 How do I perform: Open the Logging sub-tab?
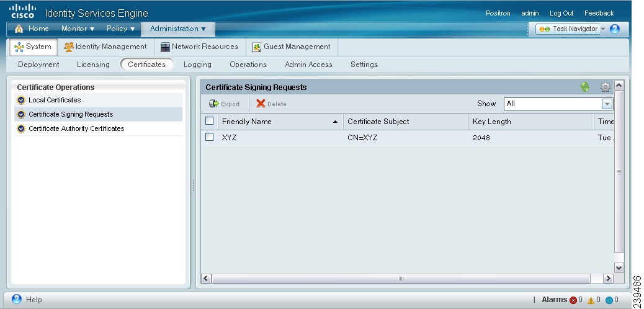tap(197, 65)
